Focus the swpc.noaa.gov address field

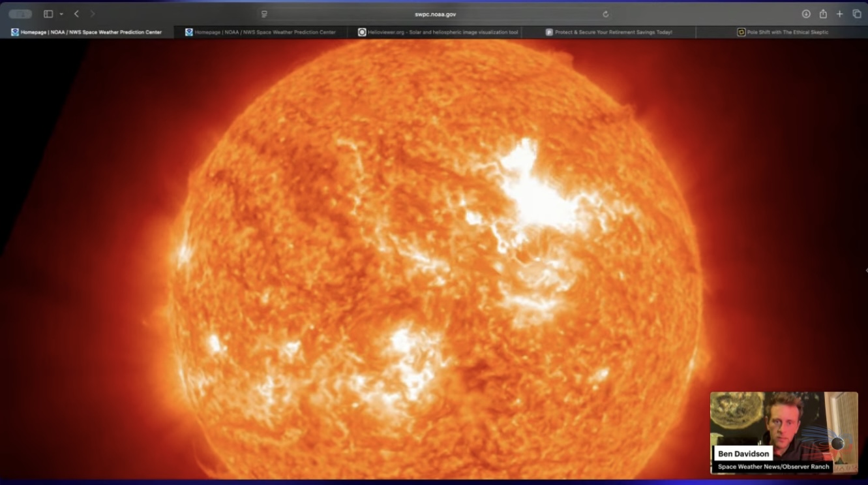coord(435,14)
